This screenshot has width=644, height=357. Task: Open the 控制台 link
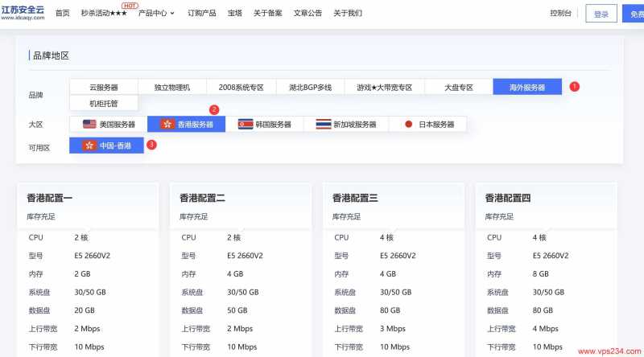coord(561,14)
